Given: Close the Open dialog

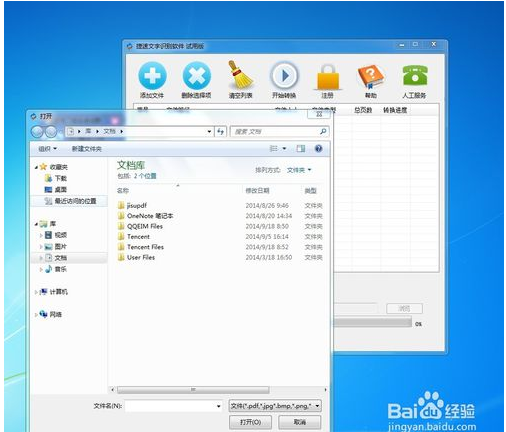Looking at the screenshot, I should pyautogui.click(x=319, y=114).
